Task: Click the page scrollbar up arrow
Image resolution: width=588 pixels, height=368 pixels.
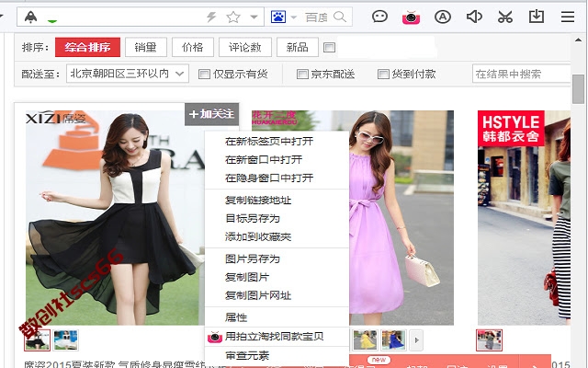Action: (x=578, y=40)
